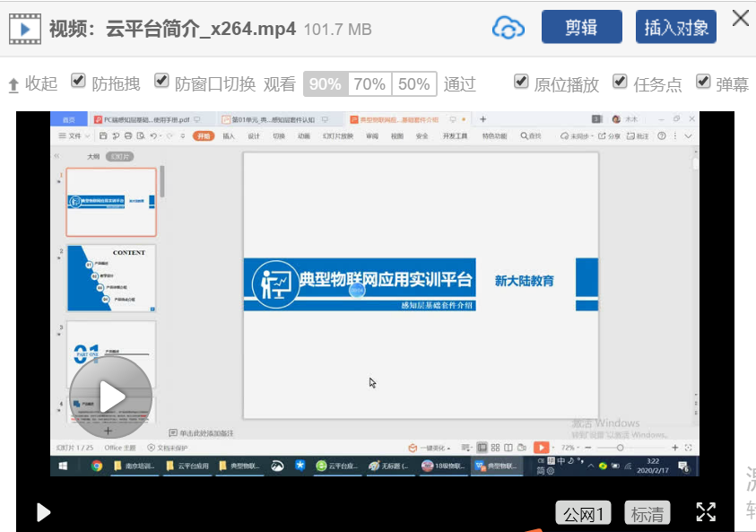Click the 剪辑 button
Viewport: 756px width, 532px height.
(581, 28)
